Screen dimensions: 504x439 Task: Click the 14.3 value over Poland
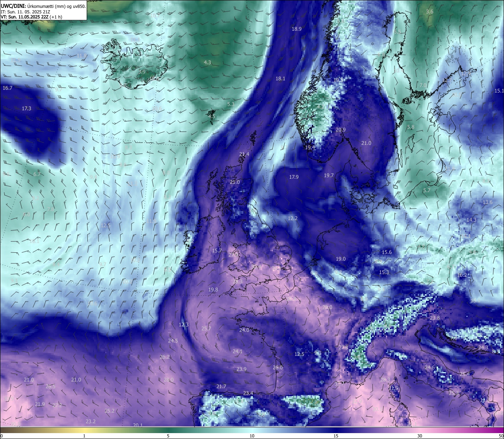pos(471,220)
